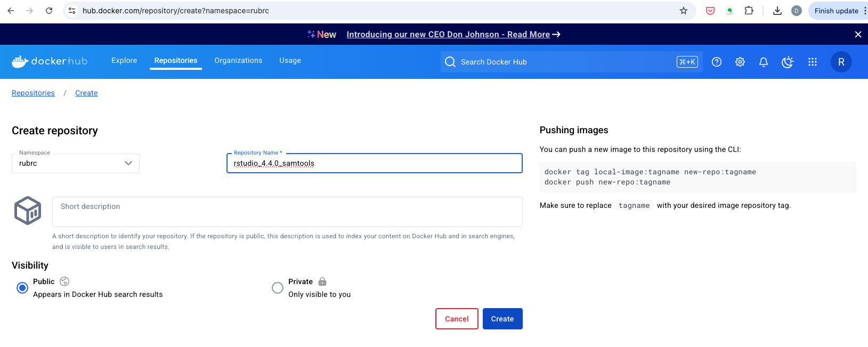The image size is (868, 347).
Task: Click the Repository Name input field
Action: 375,163
